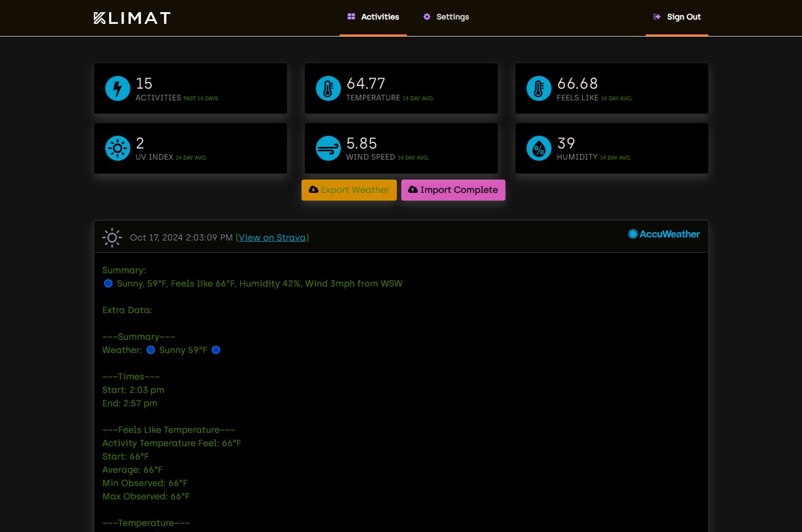Image resolution: width=802 pixels, height=532 pixels.
Task: Click the AccuWeather logo
Action: [664, 234]
